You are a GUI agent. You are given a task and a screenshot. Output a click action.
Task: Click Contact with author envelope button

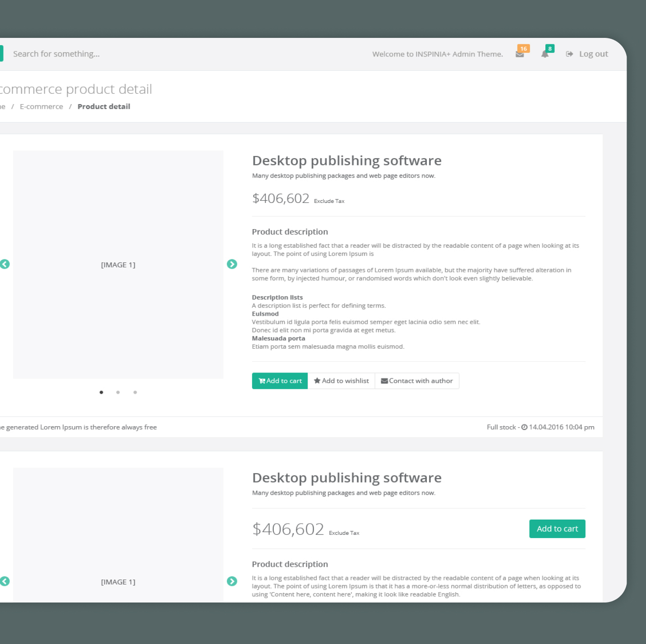click(417, 381)
